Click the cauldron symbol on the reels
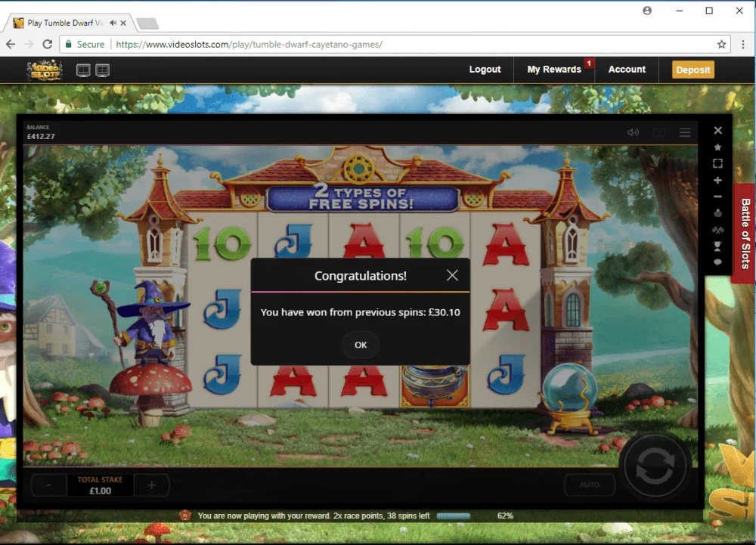The image size is (756, 545). 435,386
